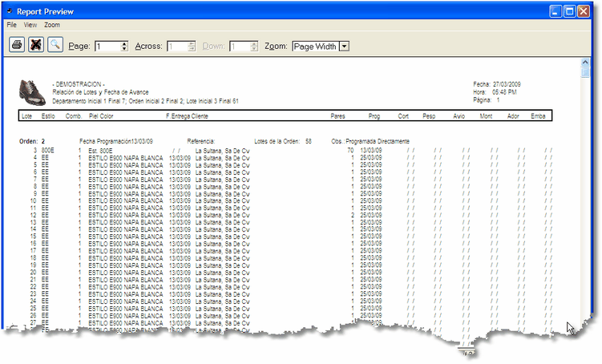Click the 'Mont' column header
The width and height of the screenshot is (602, 364).
point(486,116)
